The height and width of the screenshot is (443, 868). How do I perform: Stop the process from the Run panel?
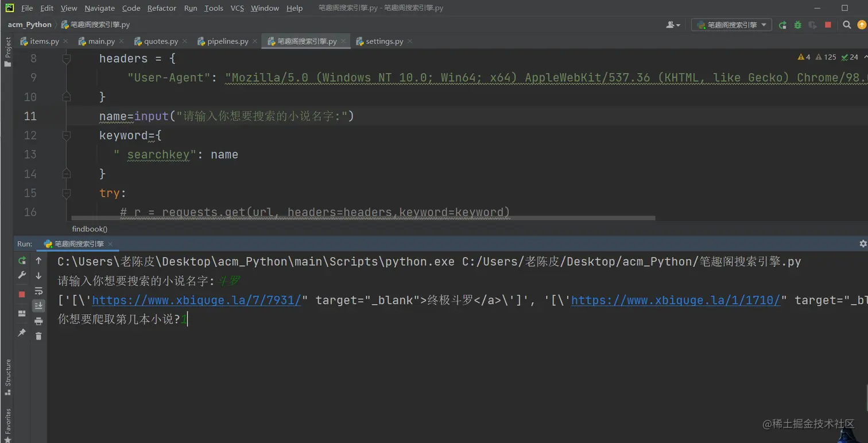point(22,294)
